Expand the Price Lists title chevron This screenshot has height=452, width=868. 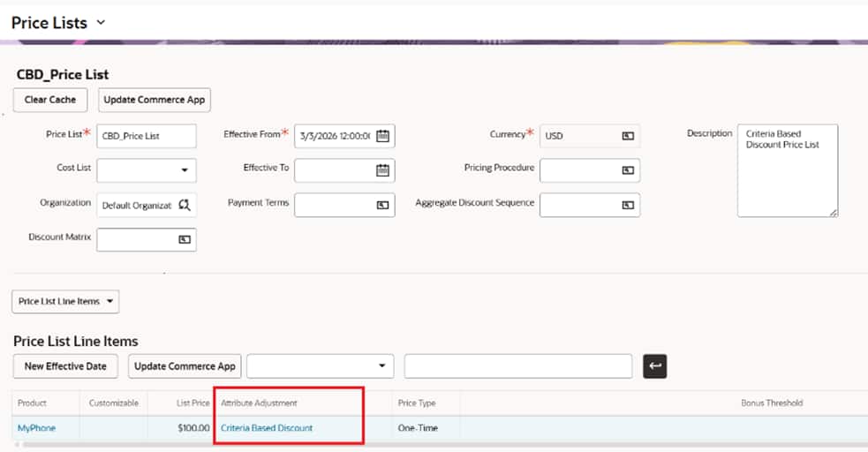[101, 23]
